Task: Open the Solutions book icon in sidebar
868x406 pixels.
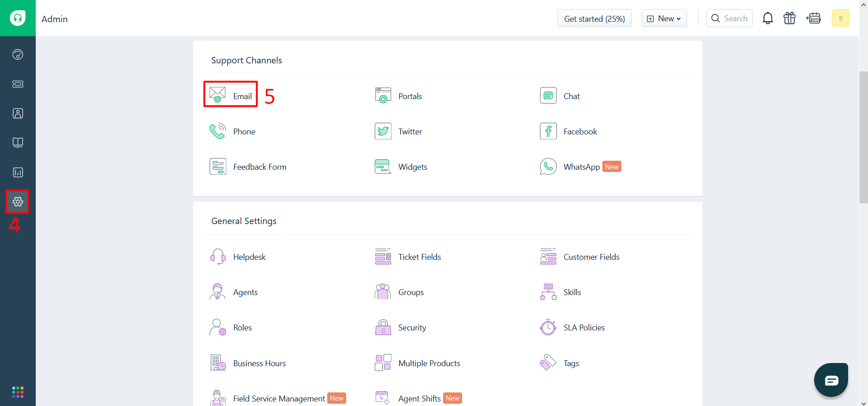Action: (x=18, y=143)
